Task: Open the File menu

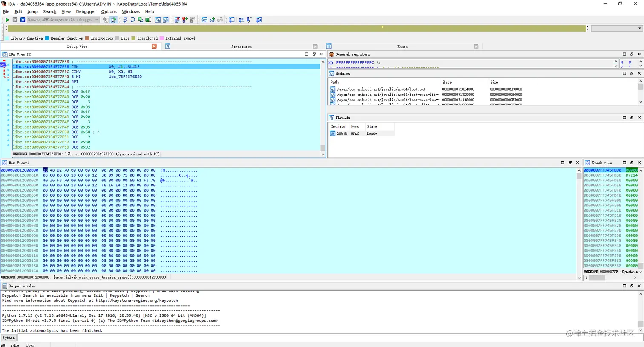Action: click(6, 11)
